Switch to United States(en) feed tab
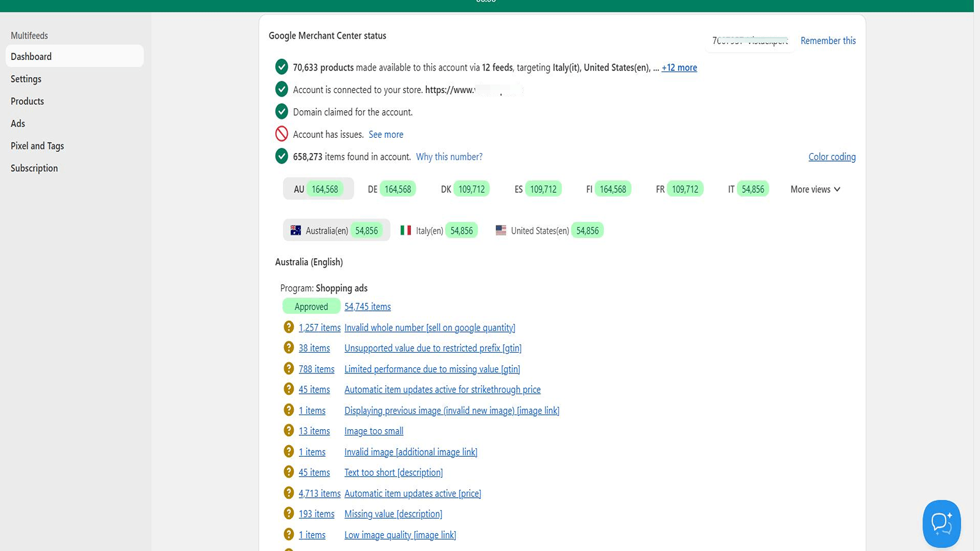Screen dimensions: 980x551 [549, 230]
